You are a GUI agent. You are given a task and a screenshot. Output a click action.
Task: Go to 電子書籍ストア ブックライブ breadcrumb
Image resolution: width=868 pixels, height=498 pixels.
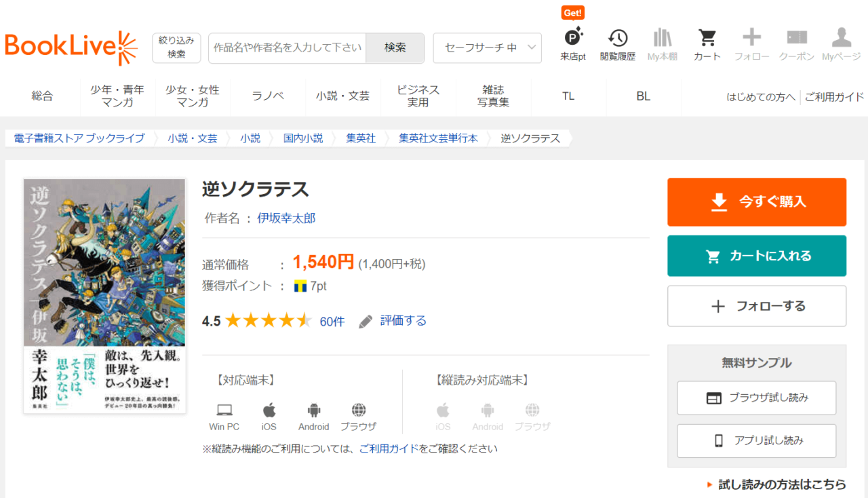pyautogui.click(x=79, y=138)
